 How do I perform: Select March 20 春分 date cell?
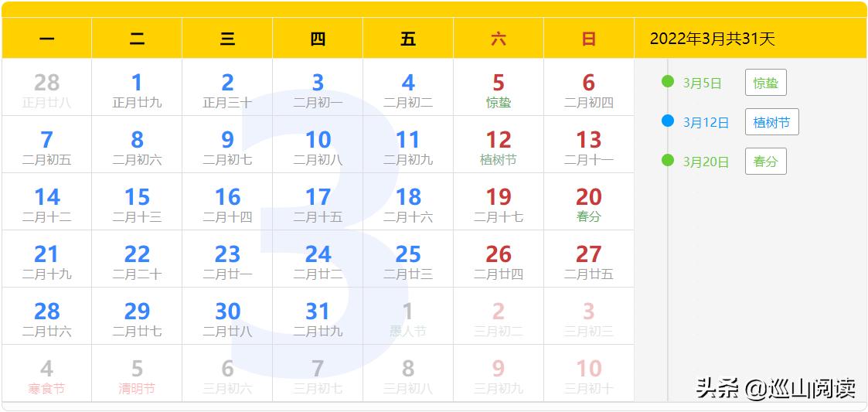589,202
